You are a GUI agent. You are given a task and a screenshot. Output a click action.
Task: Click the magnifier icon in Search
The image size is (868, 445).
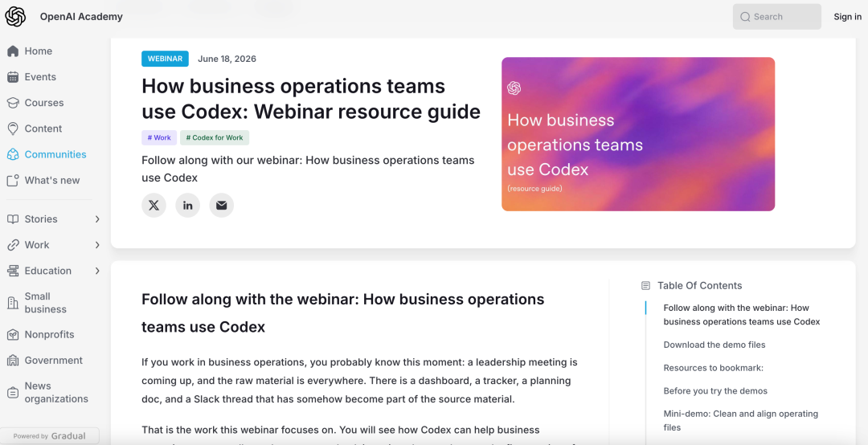[x=745, y=17]
